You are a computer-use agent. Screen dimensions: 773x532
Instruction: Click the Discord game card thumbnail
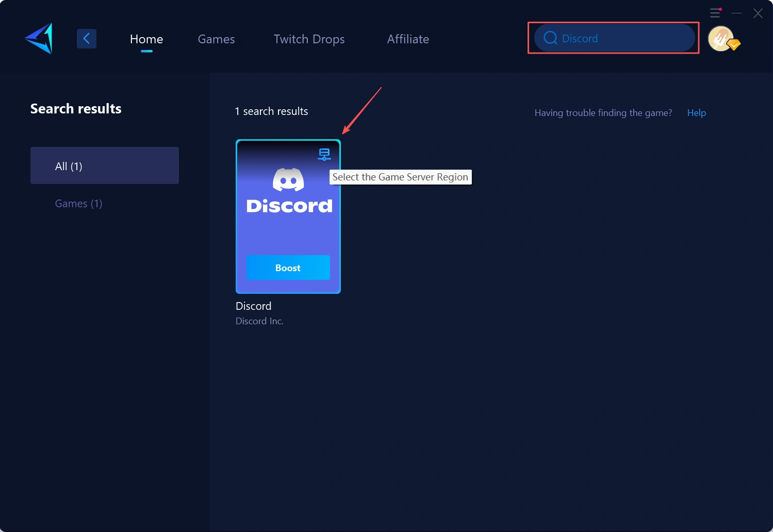point(288,222)
